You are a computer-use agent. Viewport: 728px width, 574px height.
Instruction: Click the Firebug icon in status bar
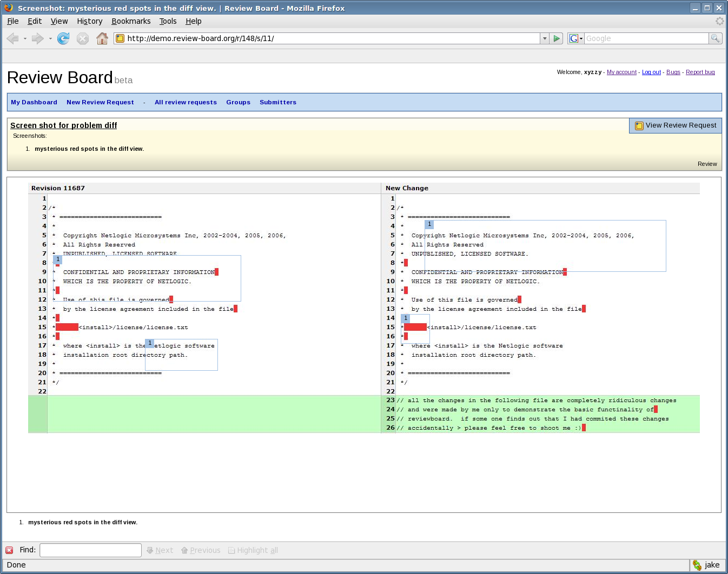pyautogui.click(x=697, y=565)
